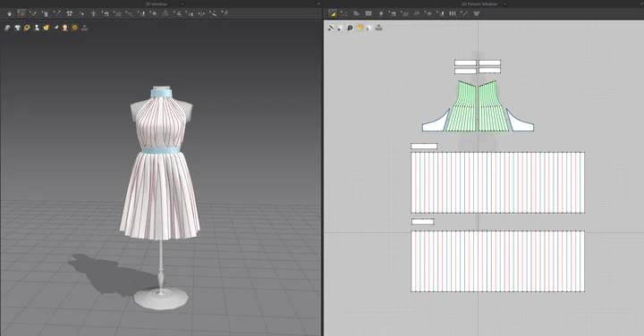
Task: Select the lower striped skirt rectangle pattern
Action: (x=498, y=261)
